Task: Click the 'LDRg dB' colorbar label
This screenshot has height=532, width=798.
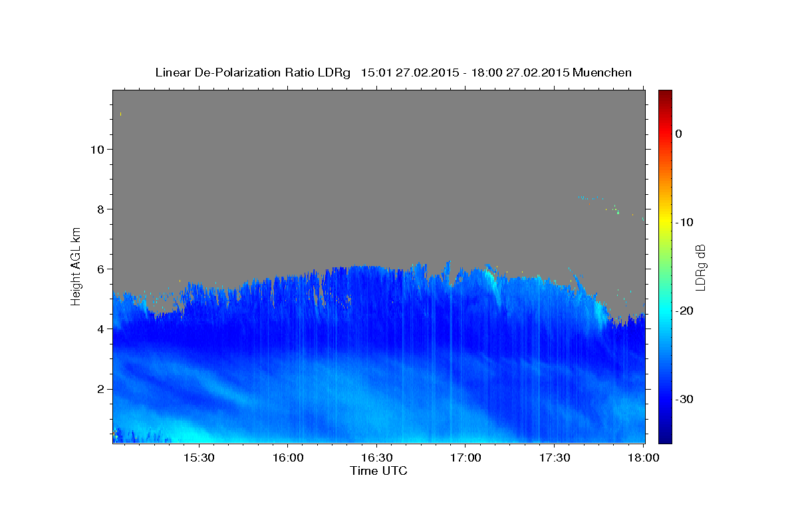Action: [700, 267]
